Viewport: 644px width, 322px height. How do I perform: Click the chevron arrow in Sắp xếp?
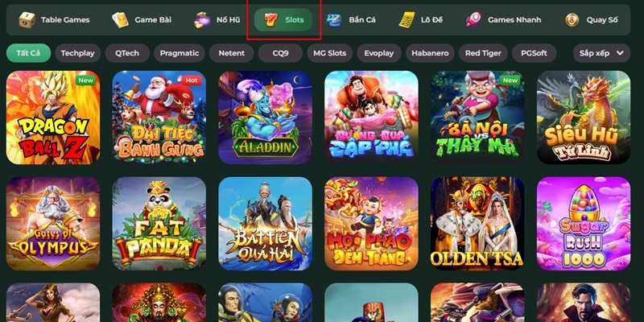pos(620,53)
